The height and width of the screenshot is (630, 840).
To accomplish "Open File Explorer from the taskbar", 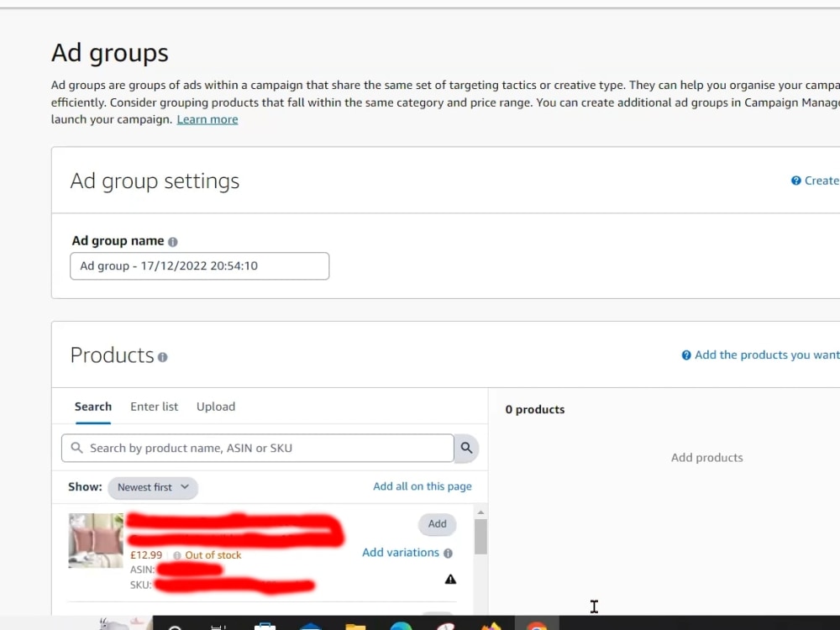I will point(355,626).
